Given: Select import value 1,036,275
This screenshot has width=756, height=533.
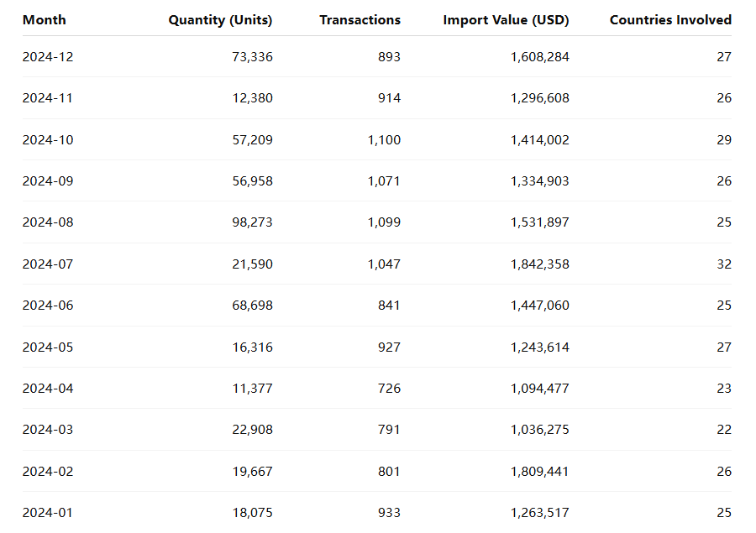Looking at the screenshot, I should coord(539,430).
